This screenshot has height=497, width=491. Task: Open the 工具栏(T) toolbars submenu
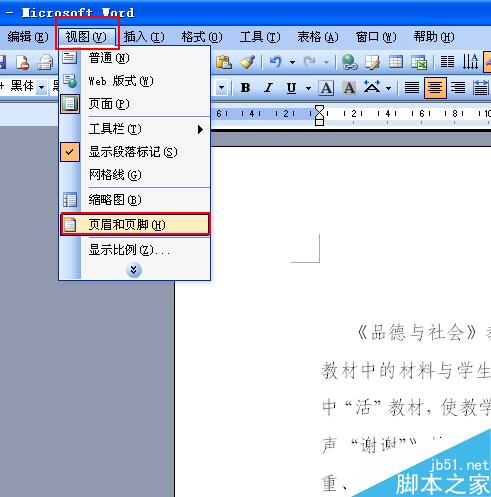(x=135, y=129)
